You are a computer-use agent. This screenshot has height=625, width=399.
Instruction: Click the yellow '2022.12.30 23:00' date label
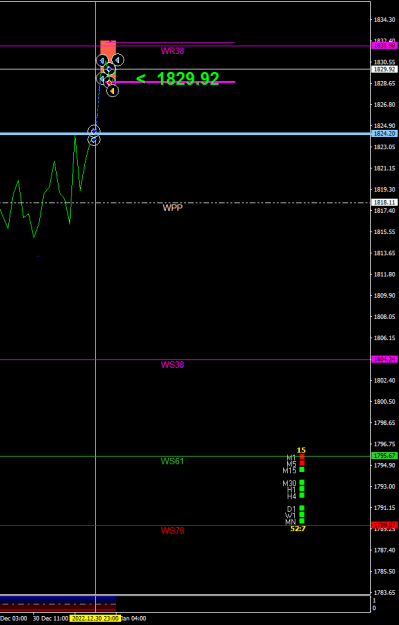tap(95, 618)
